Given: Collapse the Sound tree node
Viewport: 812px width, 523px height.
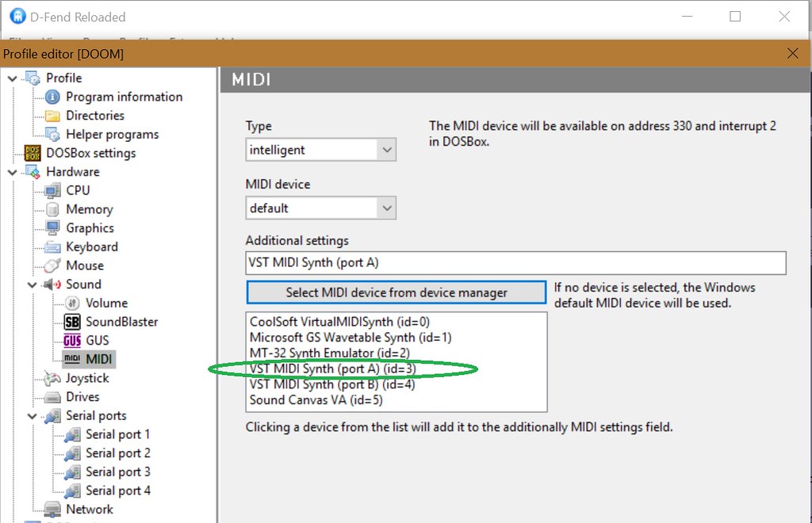Looking at the screenshot, I should pyautogui.click(x=33, y=284).
